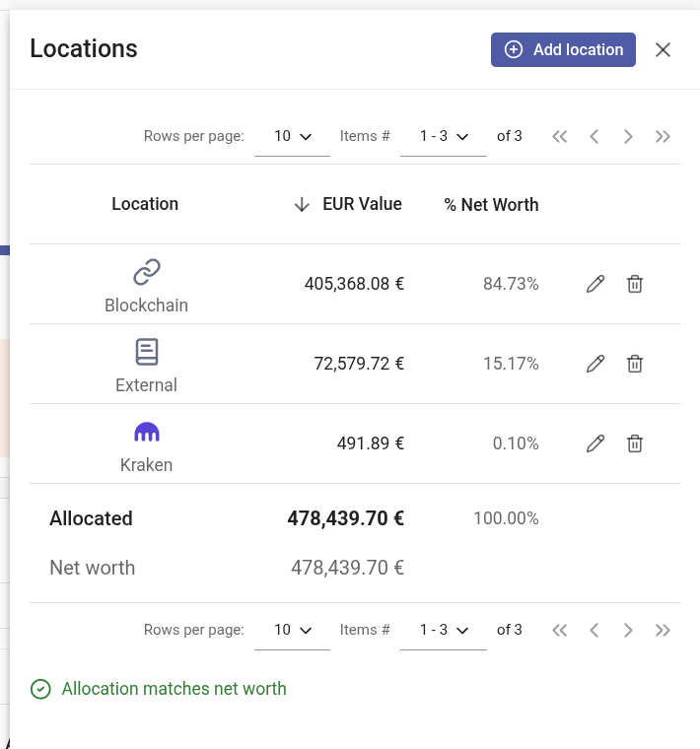Open top Items # range dropdown
The height and width of the screenshot is (749, 700).
point(444,137)
